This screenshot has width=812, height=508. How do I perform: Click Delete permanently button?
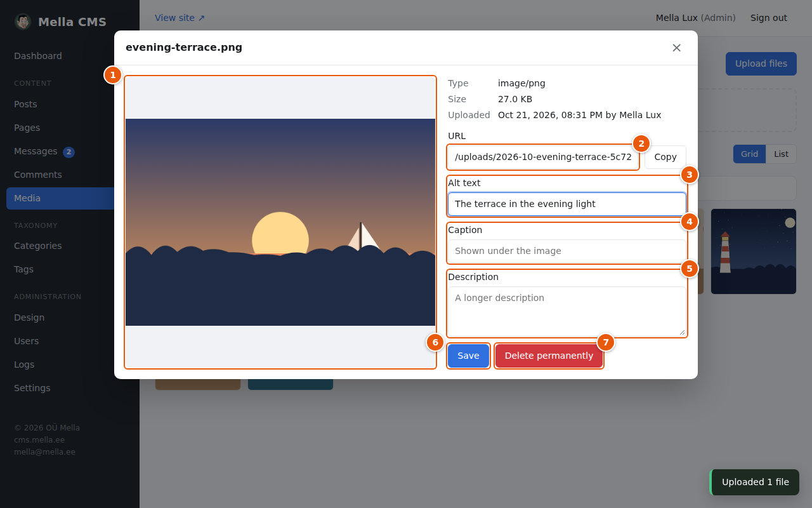click(549, 356)
